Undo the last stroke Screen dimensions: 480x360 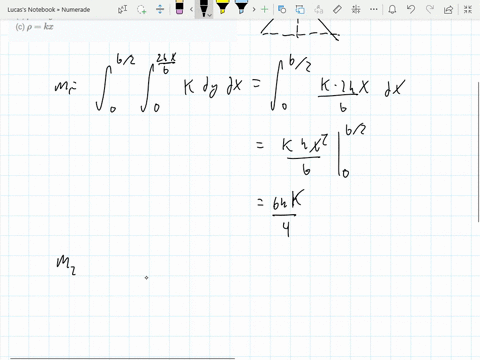pyautogui.click(x=411, y=9)
